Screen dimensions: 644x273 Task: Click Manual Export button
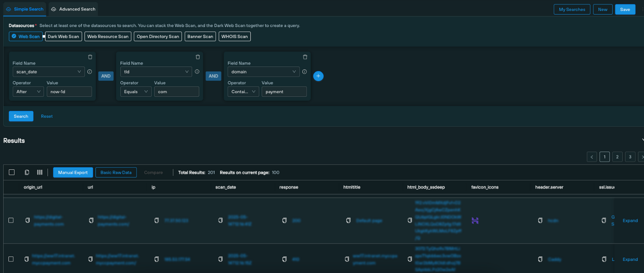coord(72,172)
